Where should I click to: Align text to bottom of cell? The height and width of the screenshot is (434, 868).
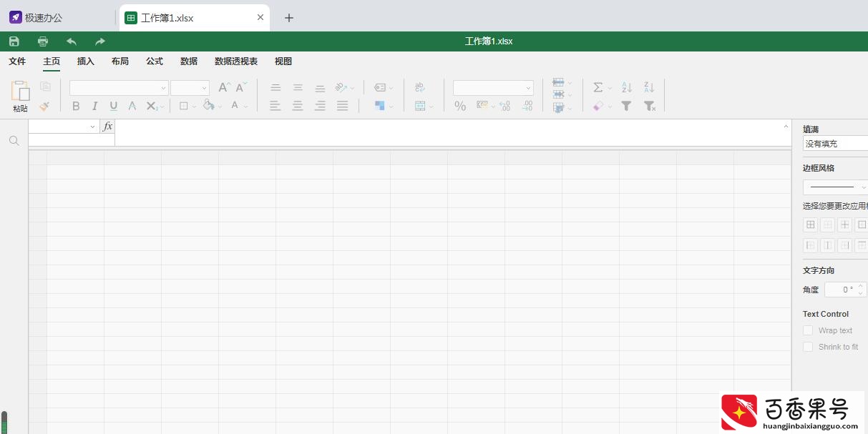320,87
